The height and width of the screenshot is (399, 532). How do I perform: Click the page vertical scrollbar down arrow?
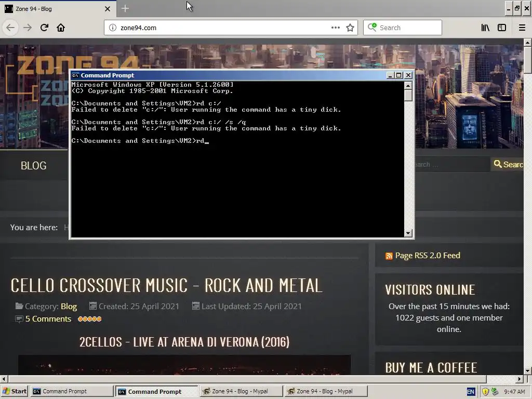coord(528,371)
